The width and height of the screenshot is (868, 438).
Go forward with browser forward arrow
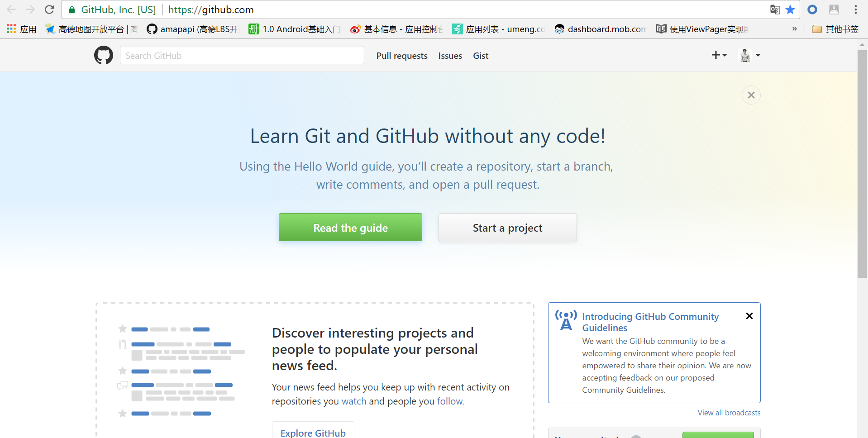30,10
